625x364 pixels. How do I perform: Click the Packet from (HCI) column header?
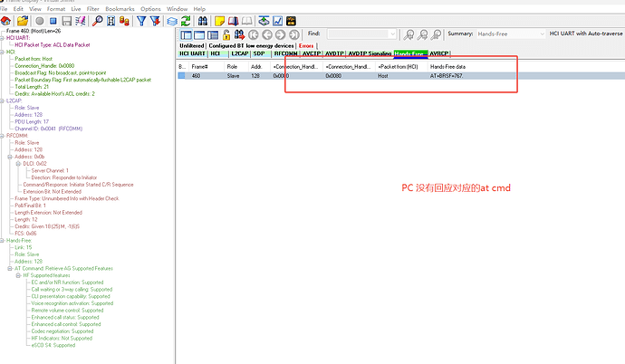pos(399,67)
